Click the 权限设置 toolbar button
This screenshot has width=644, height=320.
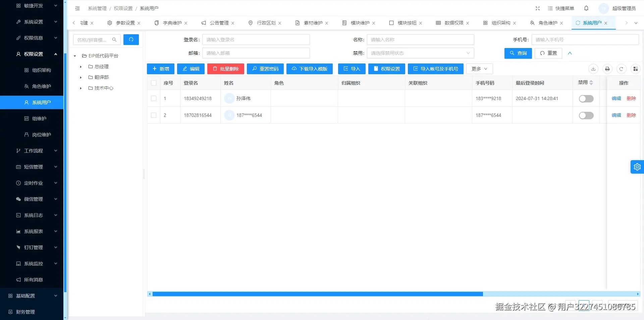(387, 69)
